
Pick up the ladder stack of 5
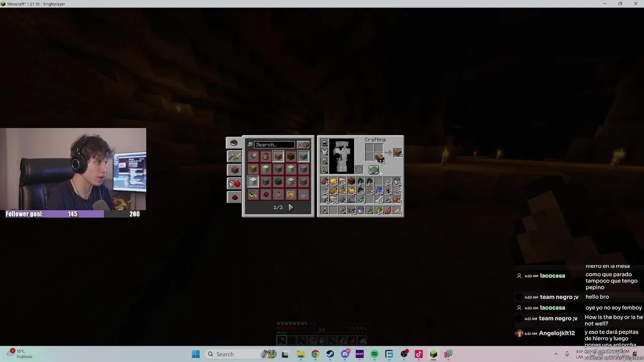(x=369, y=190)
